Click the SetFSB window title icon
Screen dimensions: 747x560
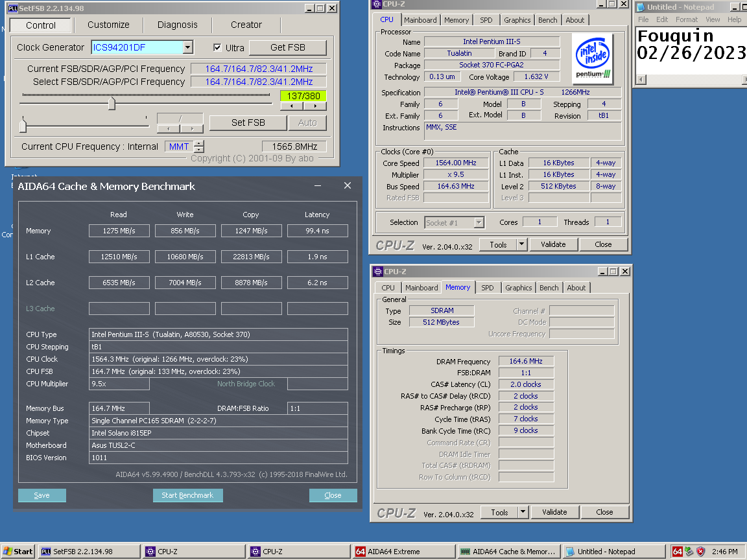(x=13, y=8)
